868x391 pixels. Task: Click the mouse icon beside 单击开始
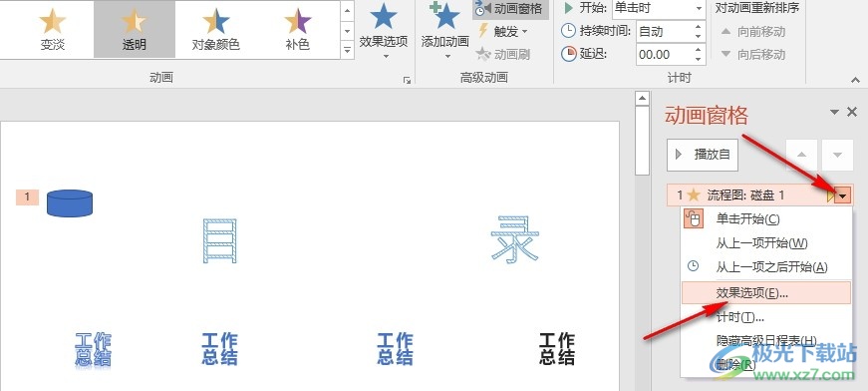[693, 218]
